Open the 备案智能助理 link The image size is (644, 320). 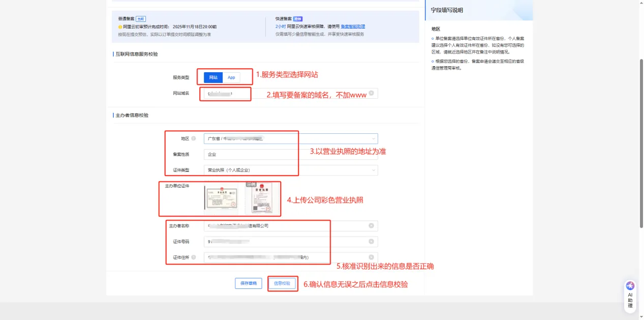pyautogui.click(x=352, y=26)
